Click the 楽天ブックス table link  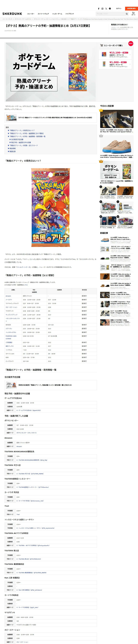(x=10, y=346)
